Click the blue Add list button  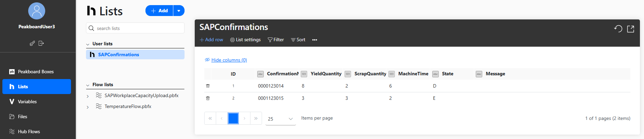click(159, 11)
